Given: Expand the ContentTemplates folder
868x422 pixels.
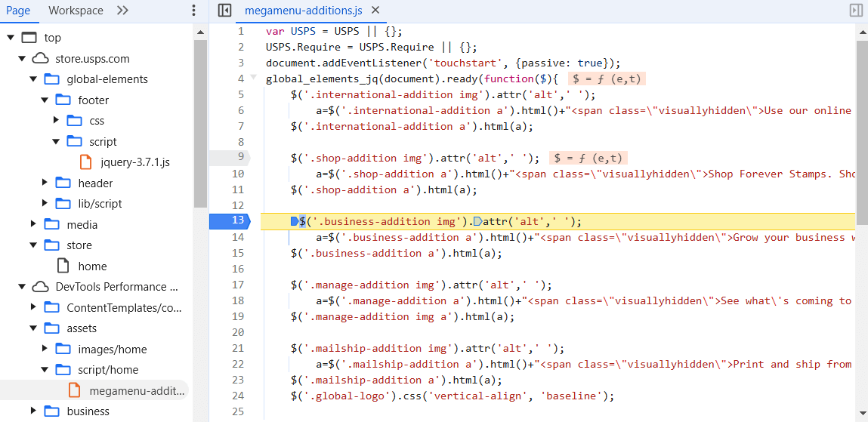Looking at the screenshot, I should tap(33, 307).
